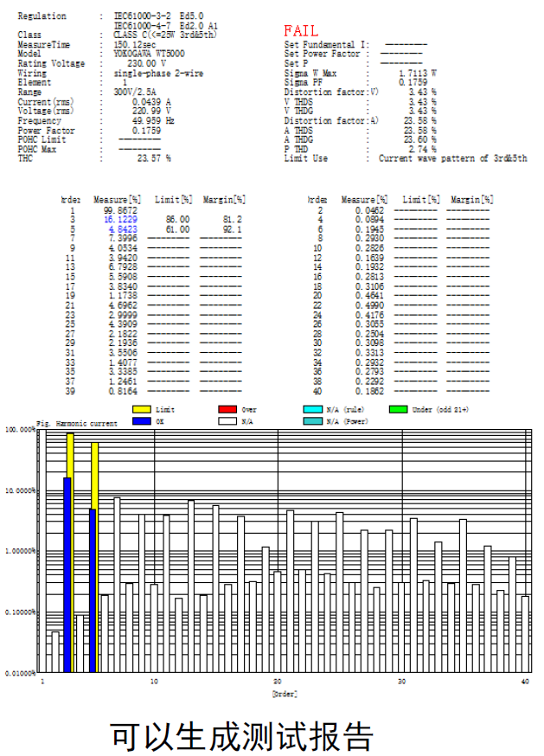Click the Limit[%] header in left table
Image resolution: width=544 pixels, height=756 pixels.
pyautogui.click(x=173, y=200)
